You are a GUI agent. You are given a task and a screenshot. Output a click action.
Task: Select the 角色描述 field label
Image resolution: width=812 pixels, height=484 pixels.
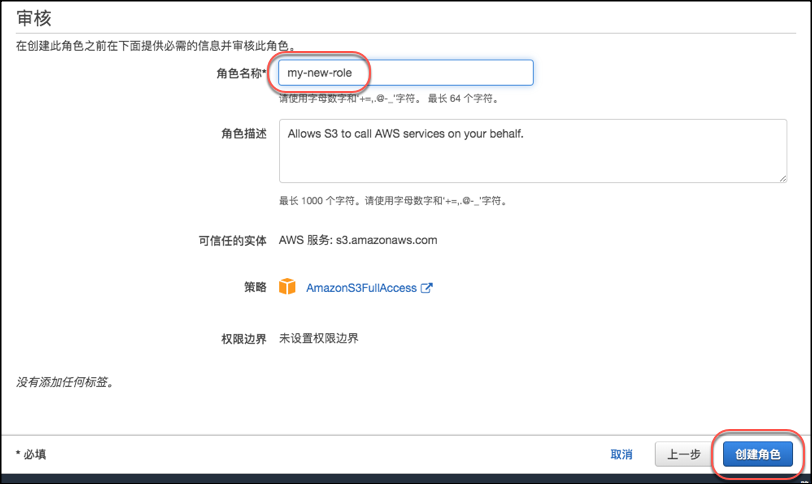click(243, 133)
